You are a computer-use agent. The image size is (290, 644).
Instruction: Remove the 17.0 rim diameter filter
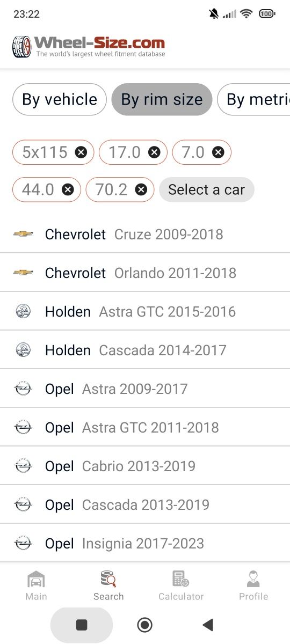pos(154,152)
